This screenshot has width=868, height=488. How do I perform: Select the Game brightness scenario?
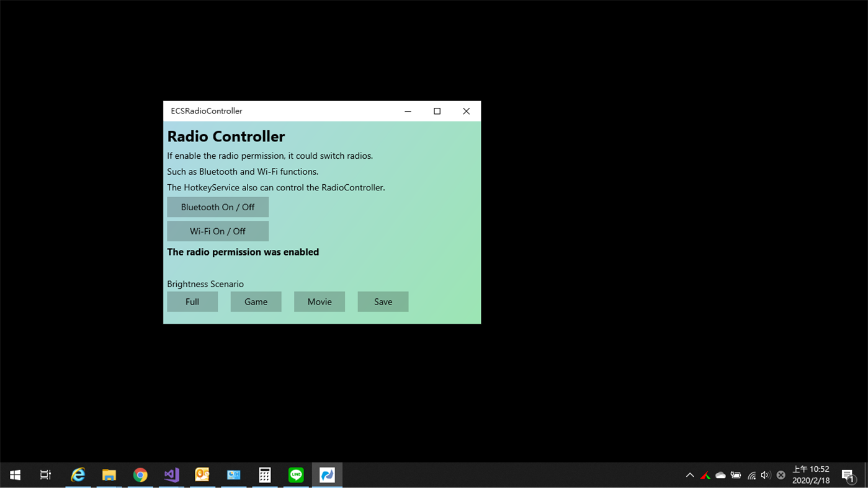256,301
